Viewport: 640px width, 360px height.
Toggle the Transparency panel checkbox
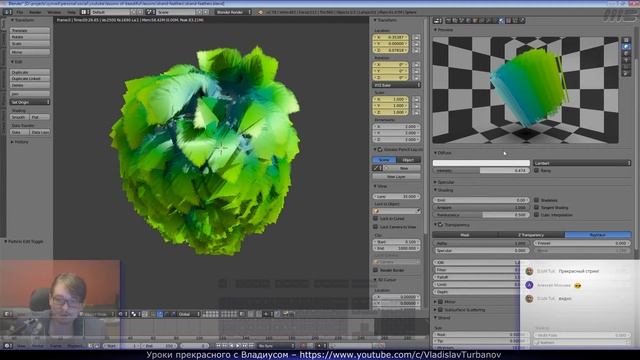click(440, 224)
